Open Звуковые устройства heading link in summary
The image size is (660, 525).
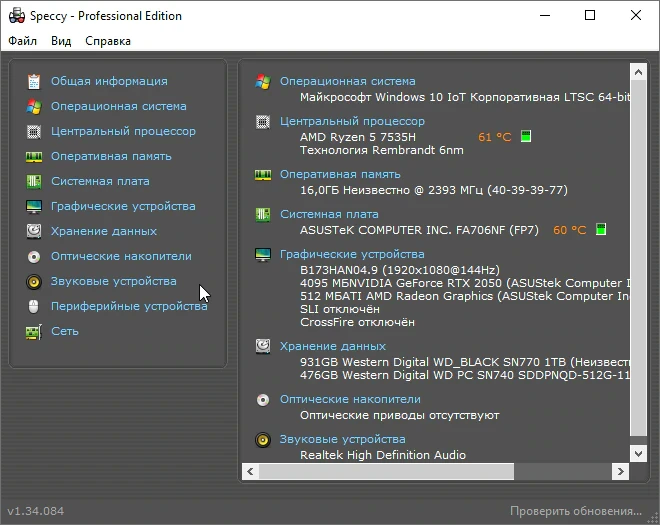[343, 439]
